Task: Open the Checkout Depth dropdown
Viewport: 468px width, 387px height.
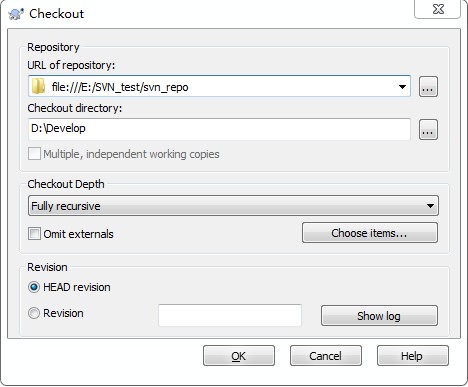Action: click(x=233, y=206)
